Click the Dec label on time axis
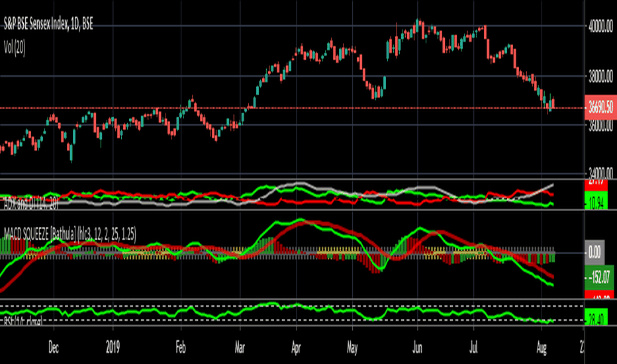 [x=54, y=348]
